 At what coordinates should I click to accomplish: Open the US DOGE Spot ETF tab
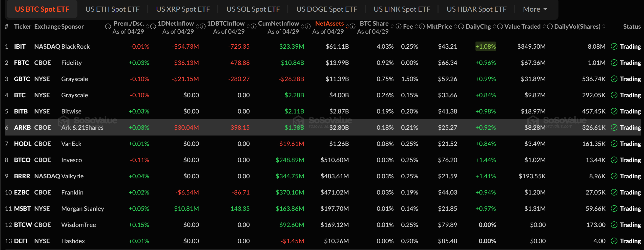coord(327,9)
